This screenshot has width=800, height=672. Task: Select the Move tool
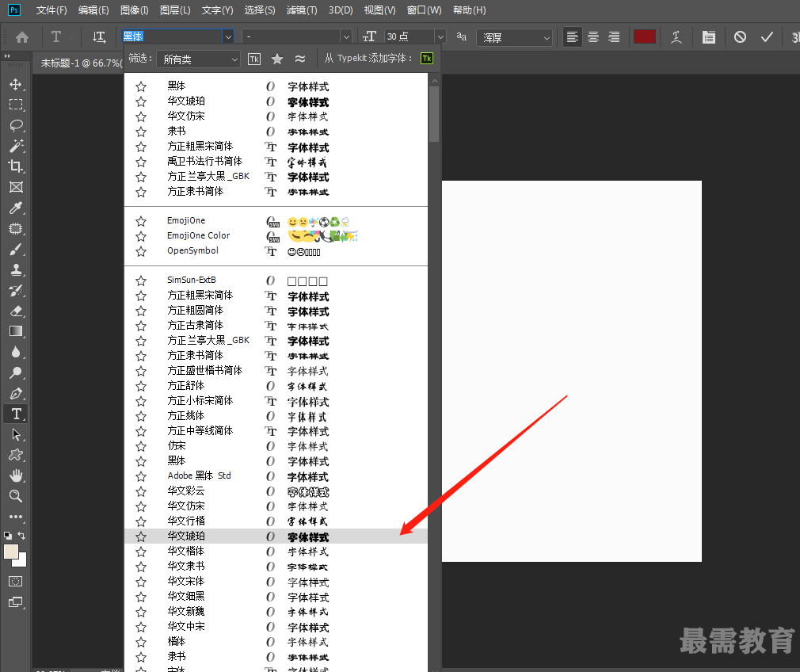click(16, 84)
